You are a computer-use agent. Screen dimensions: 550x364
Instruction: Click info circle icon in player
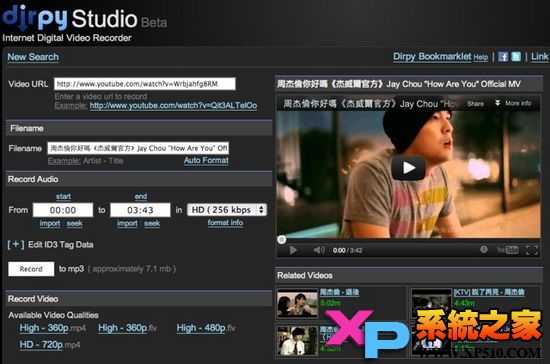point(484,249)
